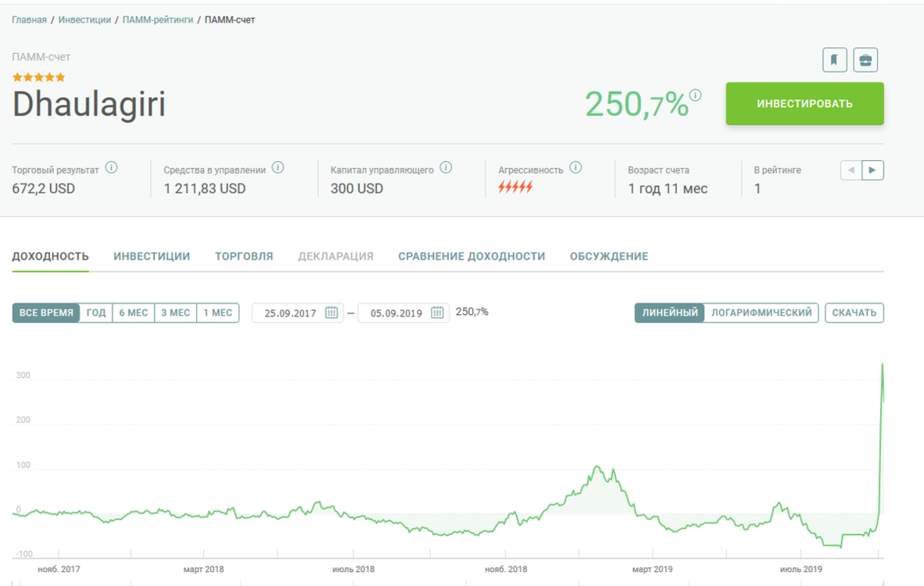Viewport: 924px width, 586px height.
Task: Open info icon beside Средства в управлении
Action: pyautogui.click(x=278, y=168)
